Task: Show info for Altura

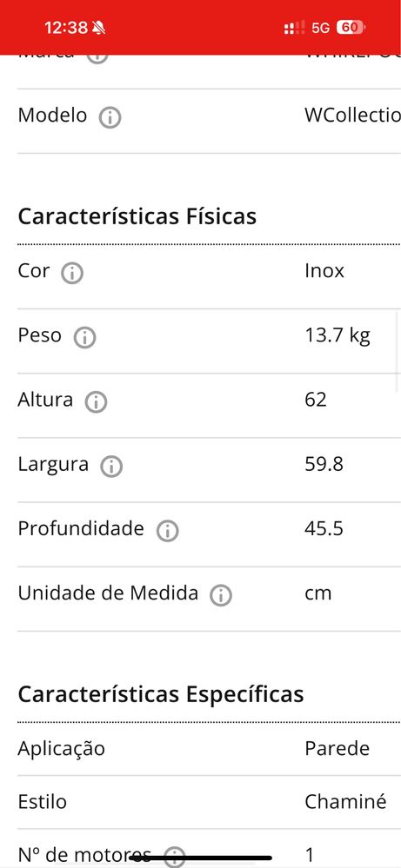Action: click(96, 402)
